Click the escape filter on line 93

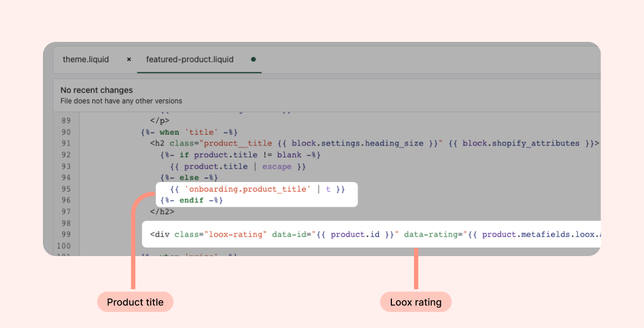277,166
